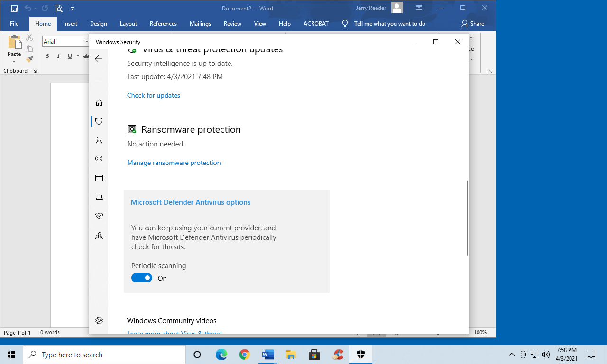The image size is (607, 364).
Task: Open App & browser control icon
Action: [x=99, y=178]
